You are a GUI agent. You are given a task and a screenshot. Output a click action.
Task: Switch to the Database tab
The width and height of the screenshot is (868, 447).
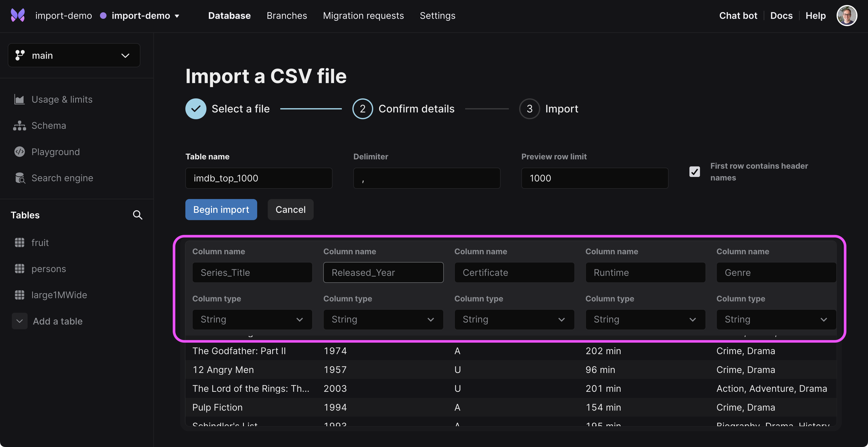coord(229,16)
